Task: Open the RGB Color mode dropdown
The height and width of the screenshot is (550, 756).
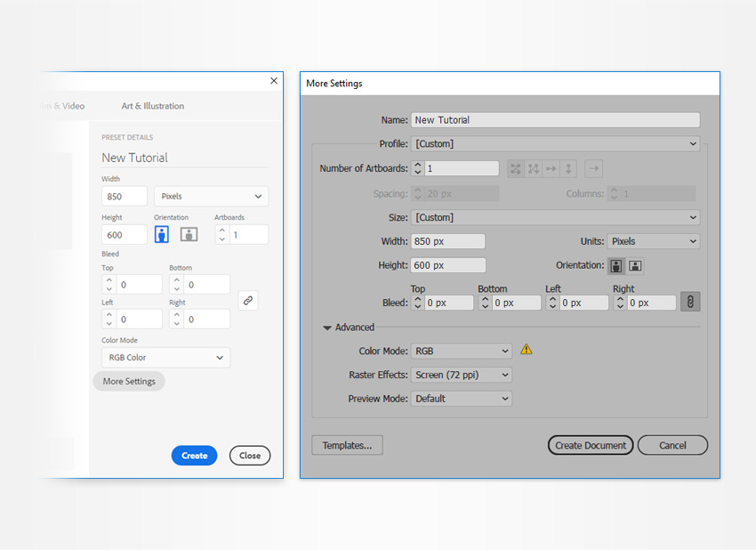Action: click(165, 358)
